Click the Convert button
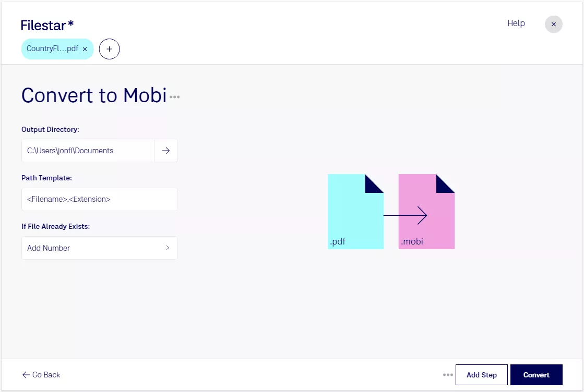The image size is (584, 392). [537, 375]
